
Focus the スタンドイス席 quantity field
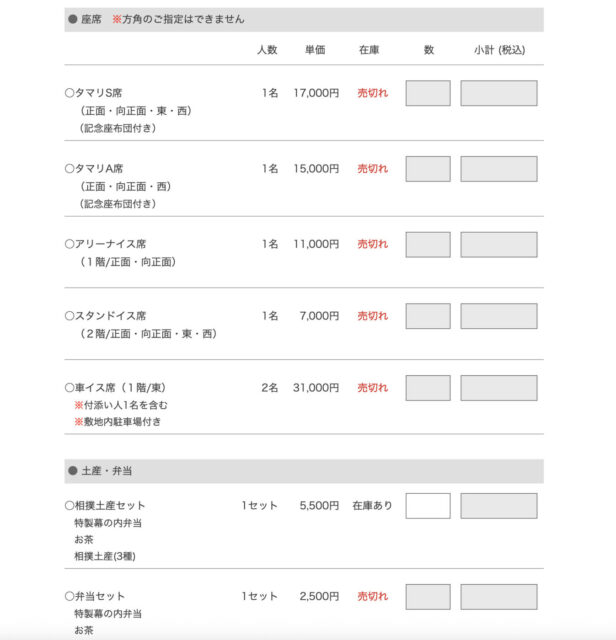tap(428, 316)
